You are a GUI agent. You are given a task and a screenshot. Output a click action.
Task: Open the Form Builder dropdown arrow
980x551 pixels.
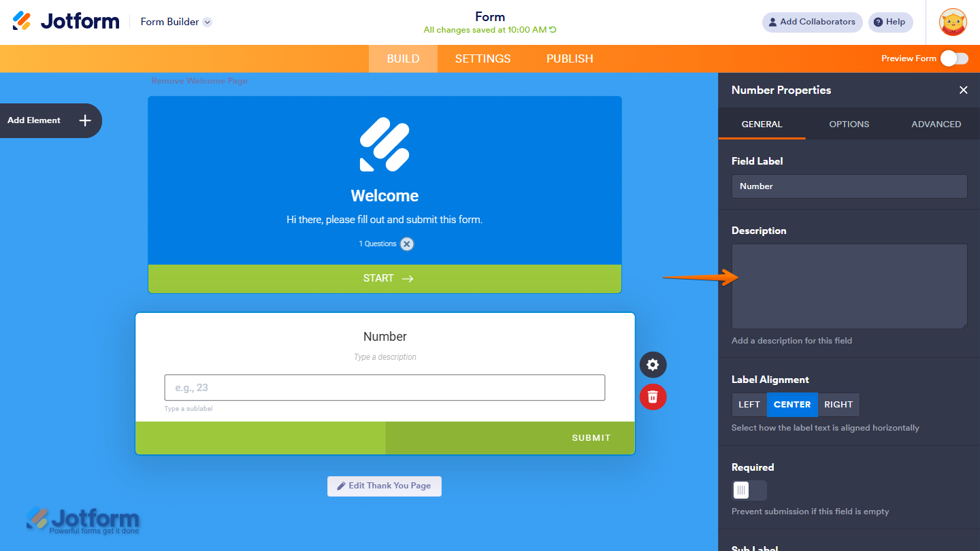208,22
